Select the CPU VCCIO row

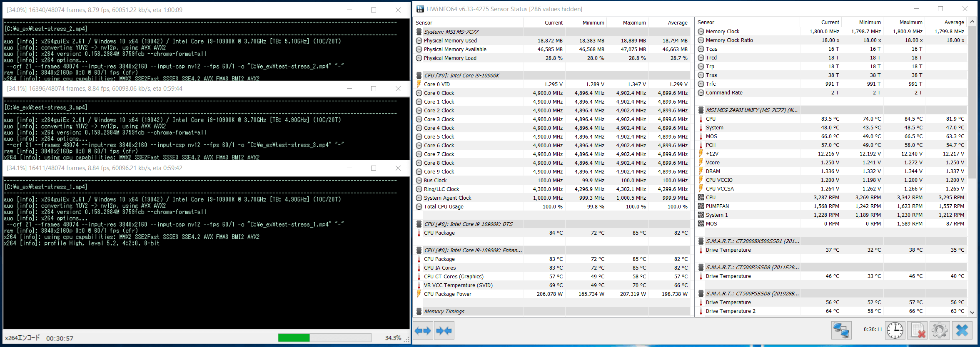click(x=832, y=180)
